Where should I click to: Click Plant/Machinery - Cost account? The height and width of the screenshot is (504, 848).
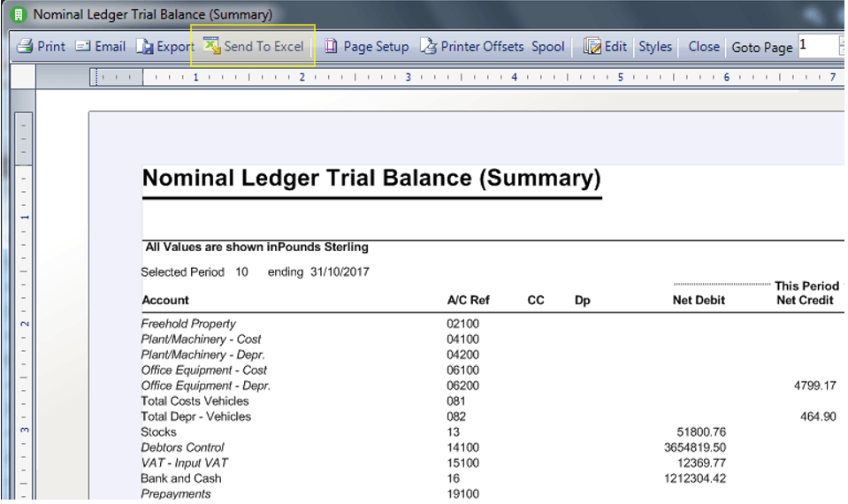[x=201, y=339]
